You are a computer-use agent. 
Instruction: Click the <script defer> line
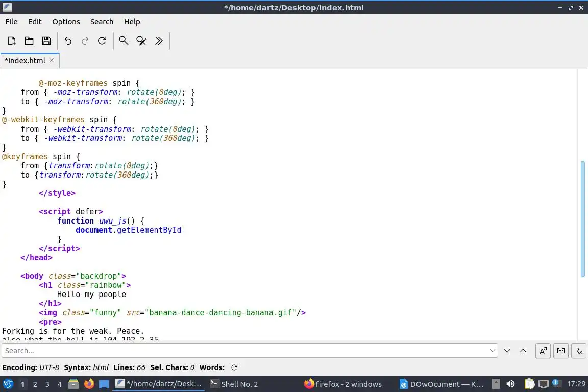click(x=71, y=211)
